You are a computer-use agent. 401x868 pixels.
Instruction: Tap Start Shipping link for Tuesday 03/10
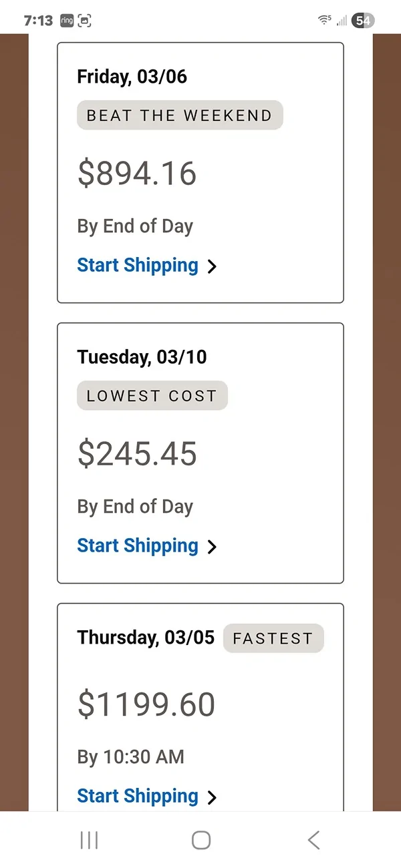click(138, 546)
